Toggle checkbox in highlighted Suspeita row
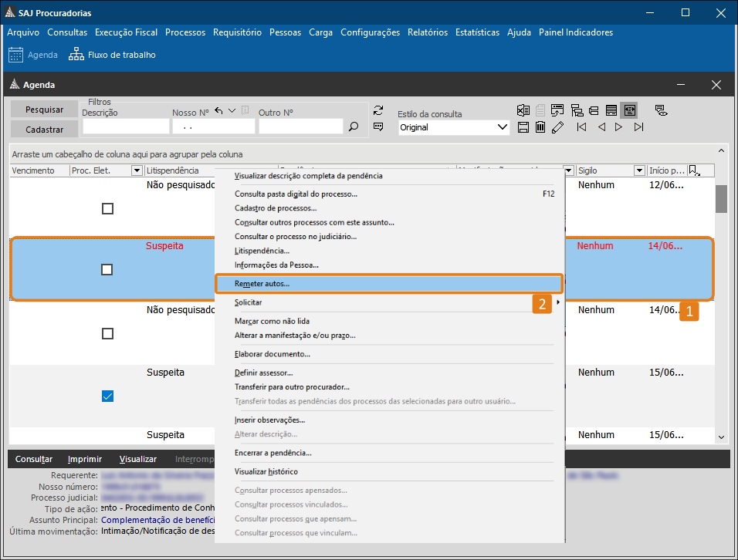Image resolution: width=738 pixels, height=560 pixels. coord(107,269)
